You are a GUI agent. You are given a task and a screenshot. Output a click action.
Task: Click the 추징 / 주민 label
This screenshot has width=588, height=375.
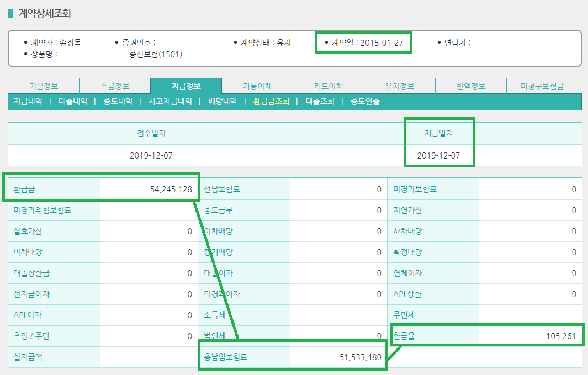click(x=31, y=336)
